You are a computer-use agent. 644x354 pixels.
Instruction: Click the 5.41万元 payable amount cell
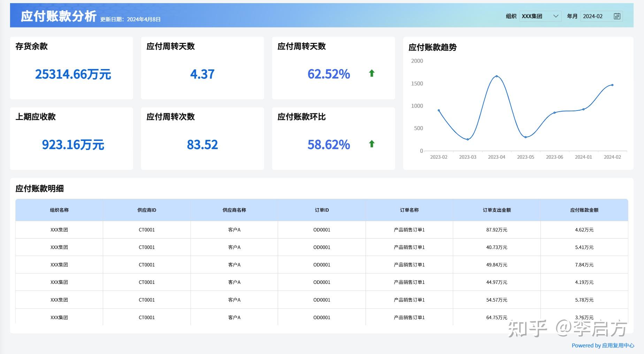tap(584, 247)
